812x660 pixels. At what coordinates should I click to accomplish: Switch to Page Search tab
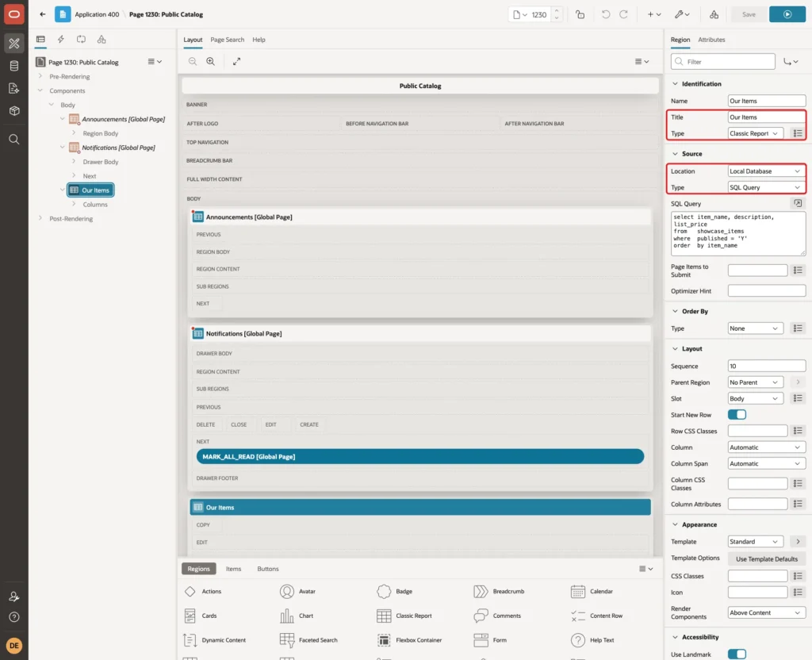(x=227, y=40)
